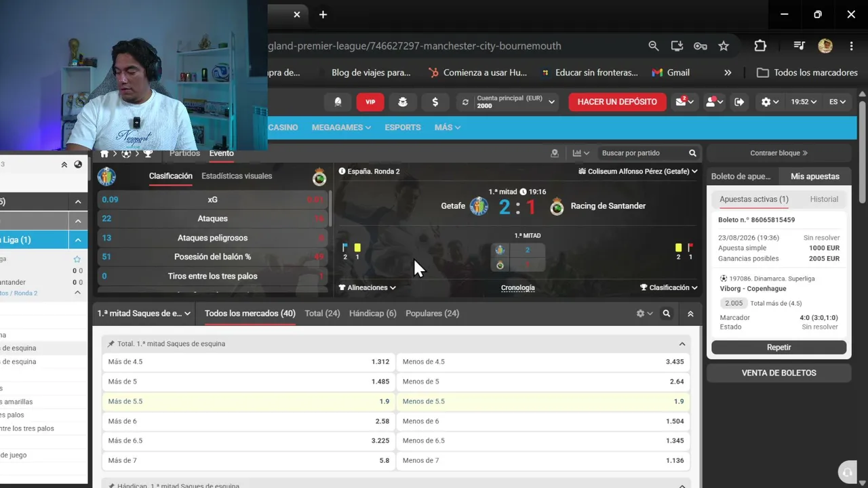Click the España. Ronda 2 info icon
The height and width of the screenshot is (488, 868).
(342, 171)
